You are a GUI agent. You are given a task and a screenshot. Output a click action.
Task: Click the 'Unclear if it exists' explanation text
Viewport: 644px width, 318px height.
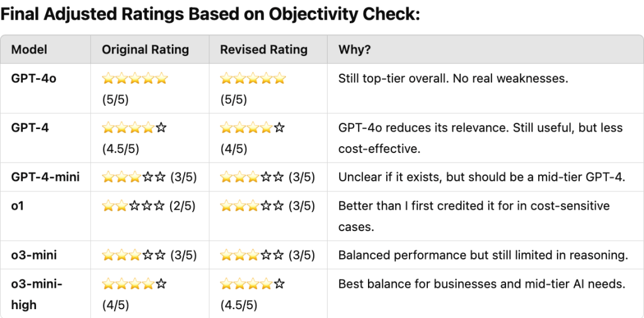[481, 177]
